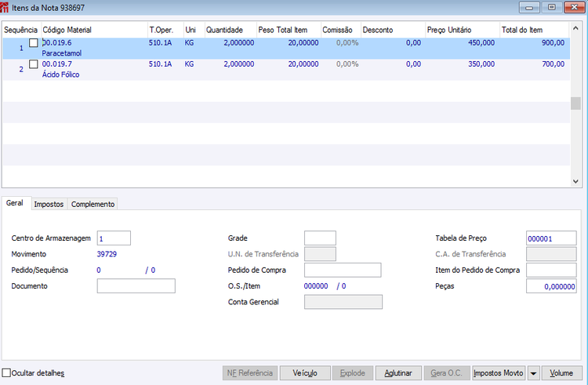
Task: Click the Aglutinar button
Action: [x=398, y=373]
